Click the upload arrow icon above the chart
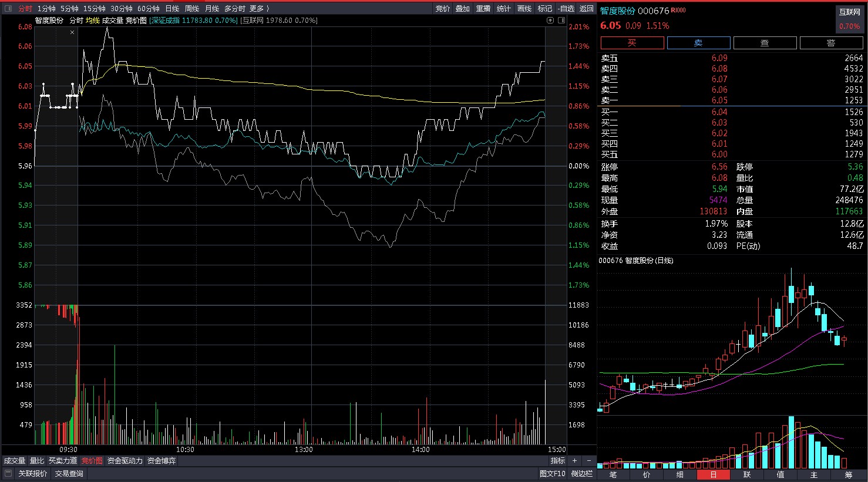 coord(550,20)
